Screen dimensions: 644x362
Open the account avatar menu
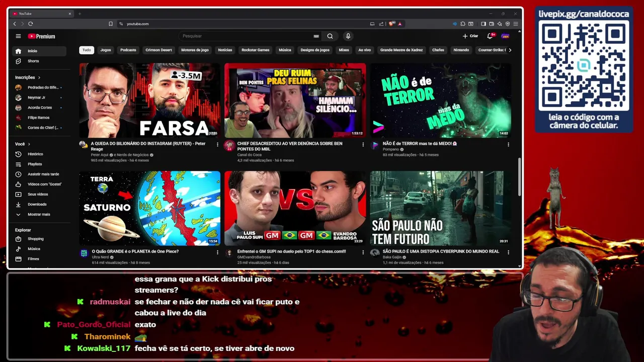505,36
